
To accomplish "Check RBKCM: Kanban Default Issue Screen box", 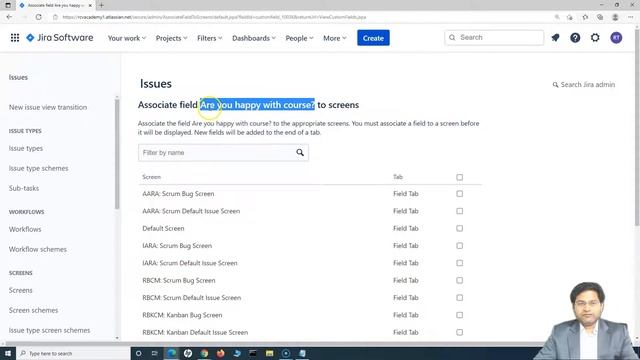I will 460,333.
